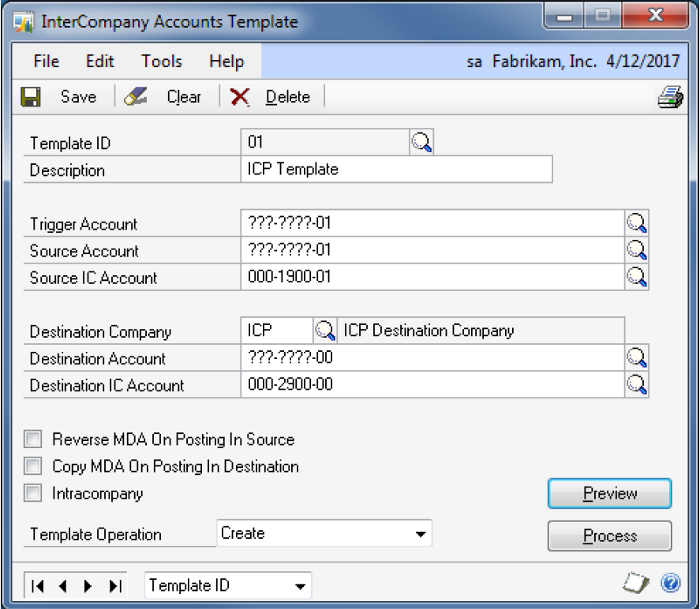Click the Source Account lookup icon
Image resolution: width=700 pixels, height=609 pixels.
(636, 250)
